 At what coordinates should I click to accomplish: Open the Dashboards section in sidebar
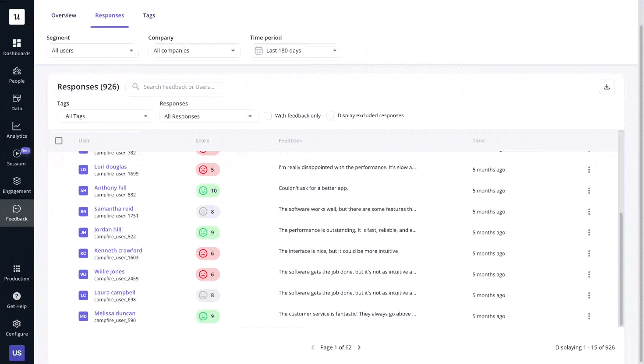(17, 47)
